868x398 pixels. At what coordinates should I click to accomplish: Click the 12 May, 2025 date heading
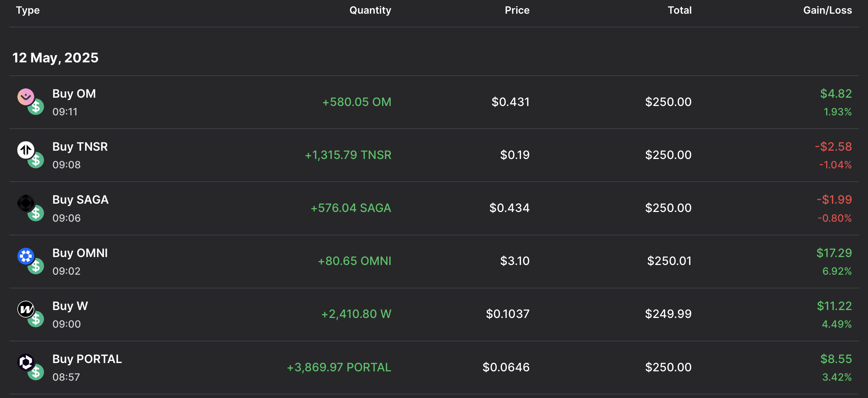coord(55,58)
